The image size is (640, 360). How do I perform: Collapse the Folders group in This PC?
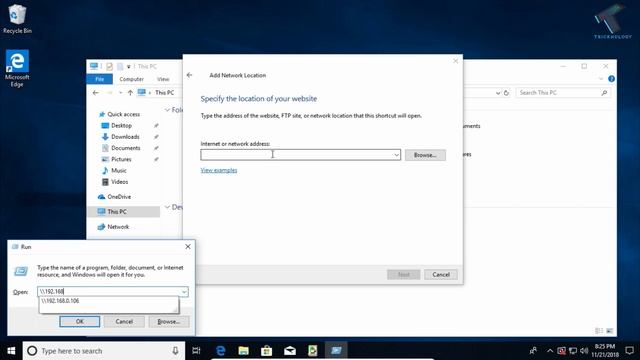click(x=167, y=110)
